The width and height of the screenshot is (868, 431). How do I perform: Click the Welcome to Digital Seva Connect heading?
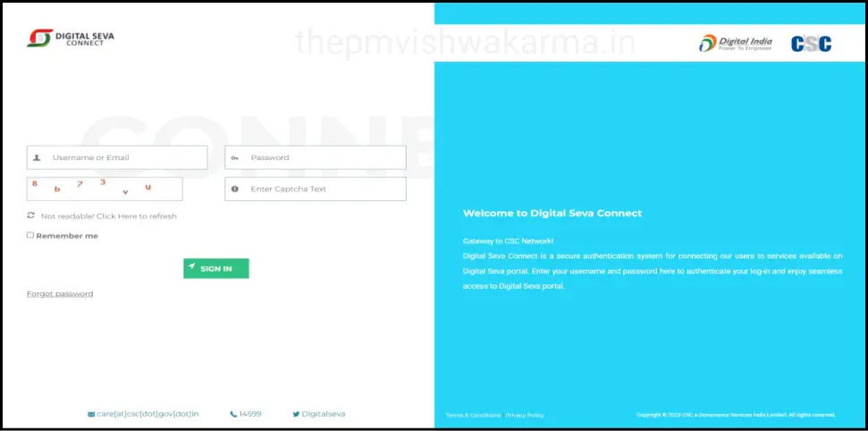tap(552, 214)
